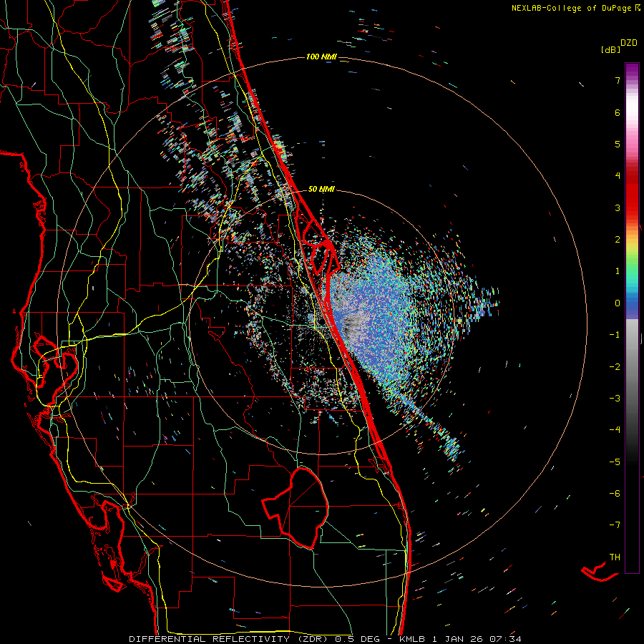Click the 2 value on color scale
Image resolution: width=644 pixels, height=644 pixels.
618,240
